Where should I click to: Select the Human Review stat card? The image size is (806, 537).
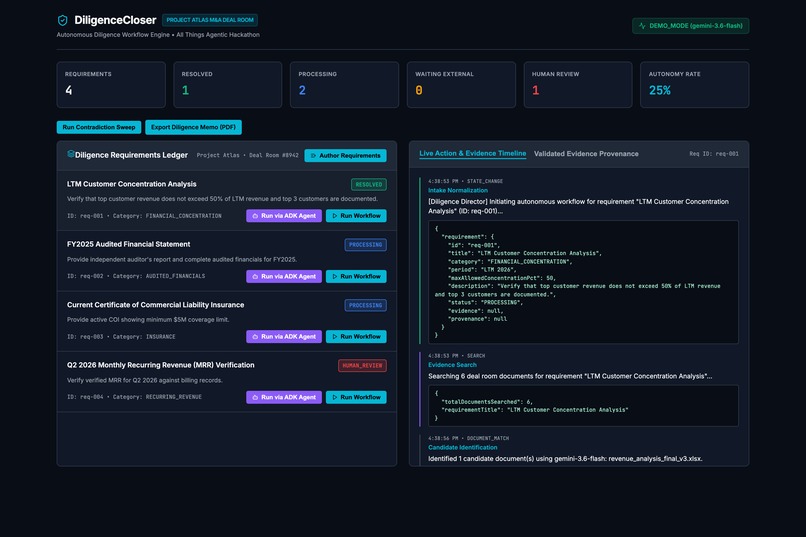click(x=578, y=85)
